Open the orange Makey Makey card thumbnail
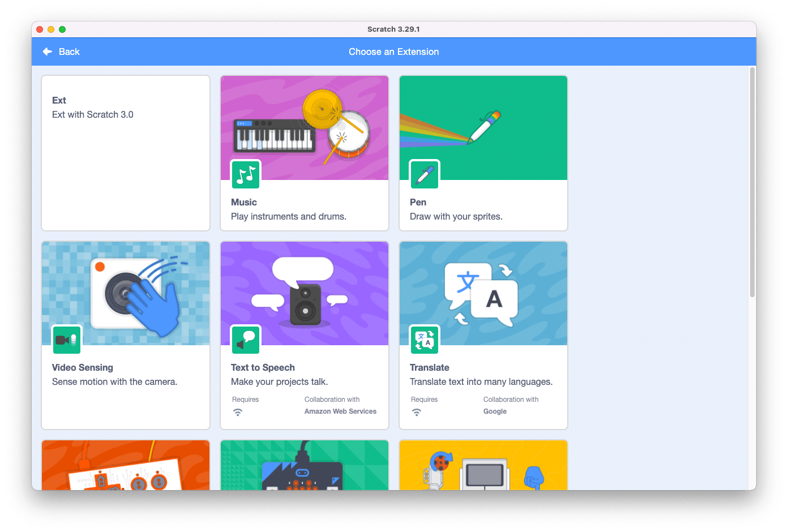Screen dimensions: 788x532 coord(126,465)
